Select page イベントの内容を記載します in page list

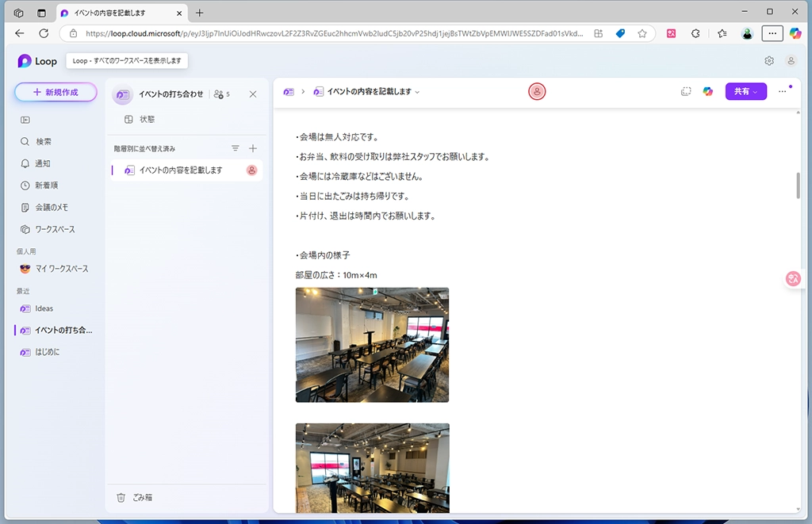click(x=186, y=170)
